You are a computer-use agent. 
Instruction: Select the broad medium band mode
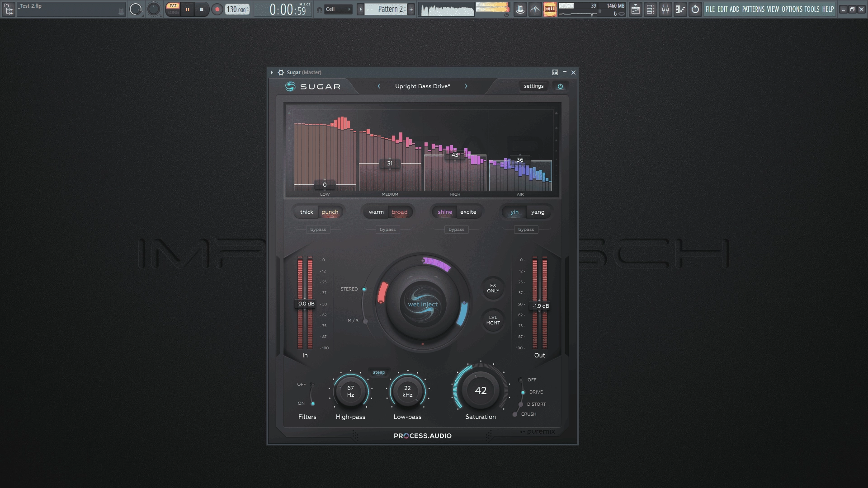click(x=400, y=212)
